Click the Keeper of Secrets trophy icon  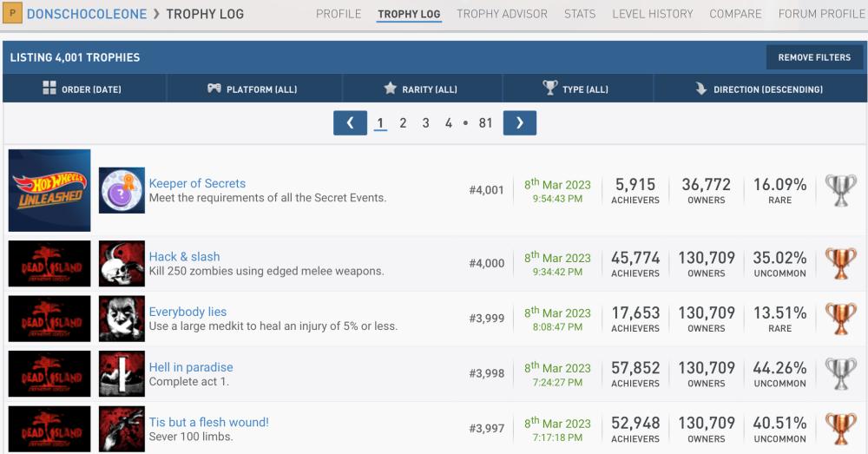[x=122, y=190]
